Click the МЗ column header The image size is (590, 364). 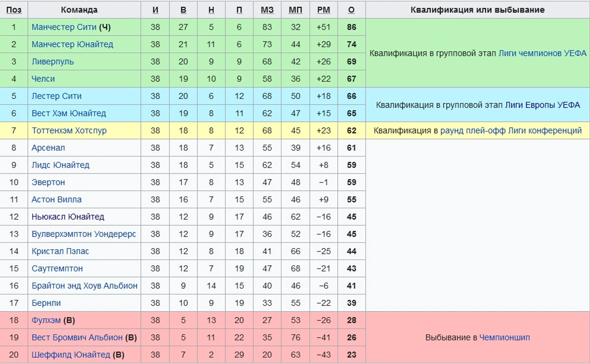(267, 10)
